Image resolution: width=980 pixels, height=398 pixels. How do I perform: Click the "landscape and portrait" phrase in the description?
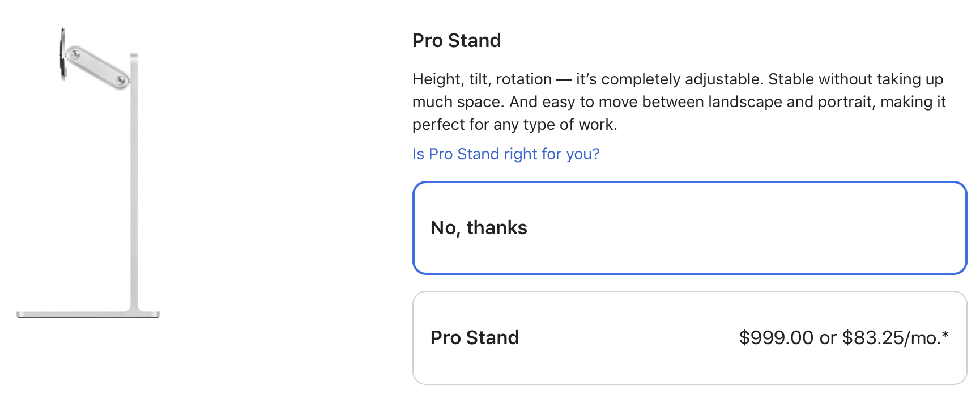tap(789, 102)
